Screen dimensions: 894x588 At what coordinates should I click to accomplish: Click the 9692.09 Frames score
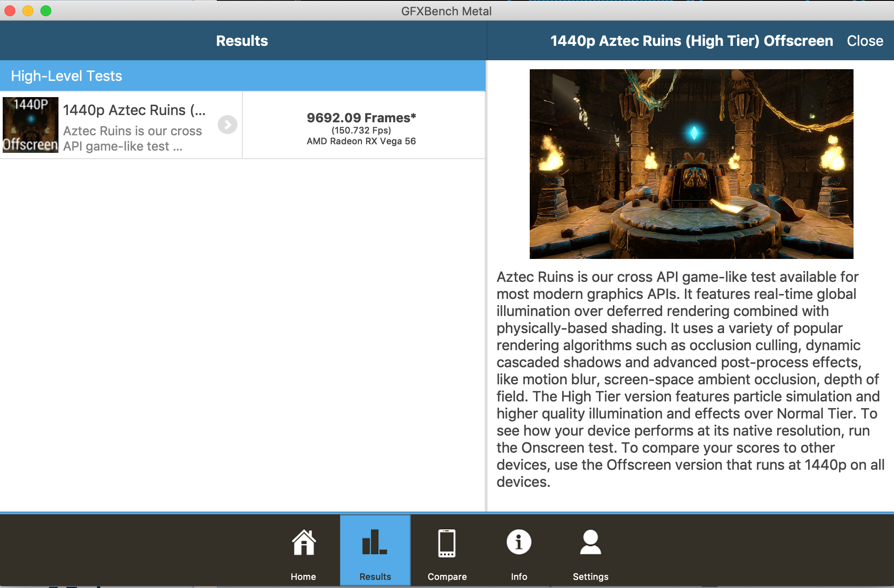point(361,118)
